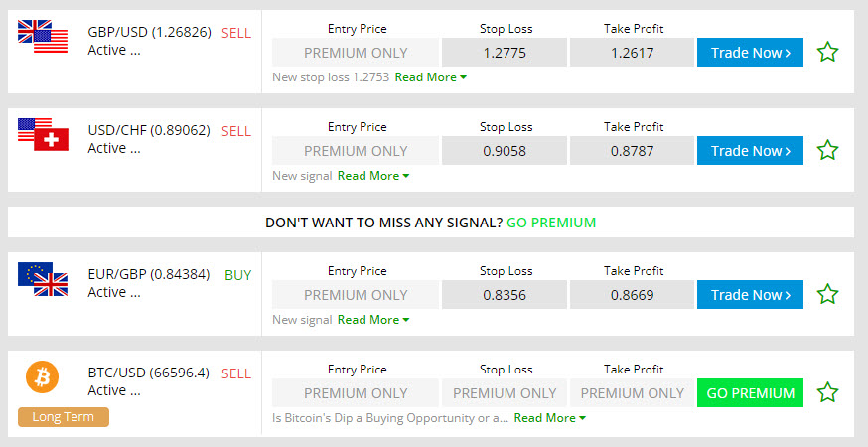868x447 pixels.
Task: Add the BTC/USD signal to favorites
Action: [827, 392]
